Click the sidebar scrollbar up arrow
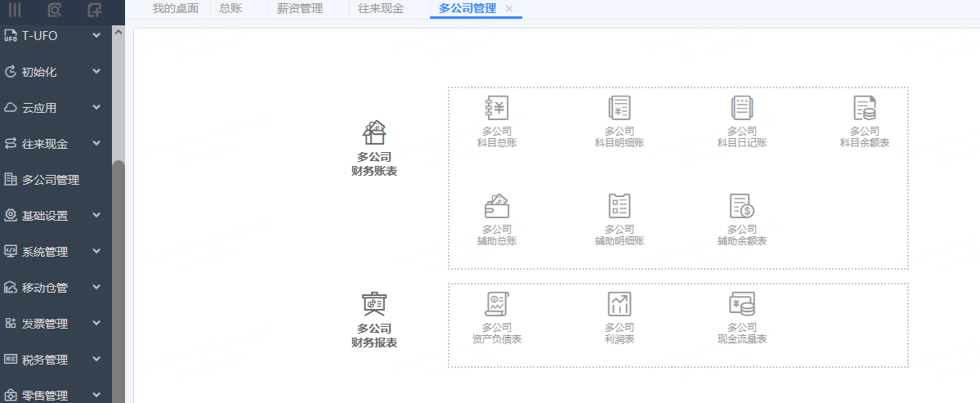The height and width of the screenshot is (403, 980). [119, 32]
